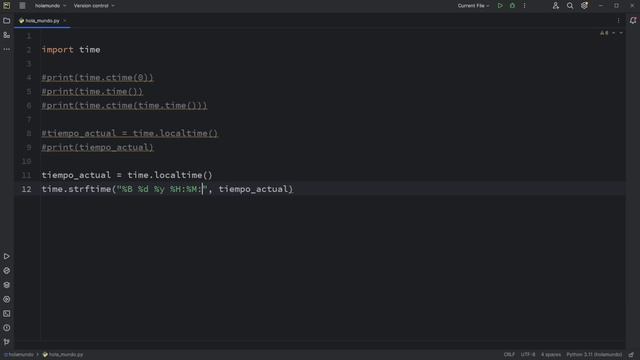Image resolution: width=640 pixels, height=360 pixels.
Task: Open the Current File run configuration dropdown
Action: [x=473, y=6]
